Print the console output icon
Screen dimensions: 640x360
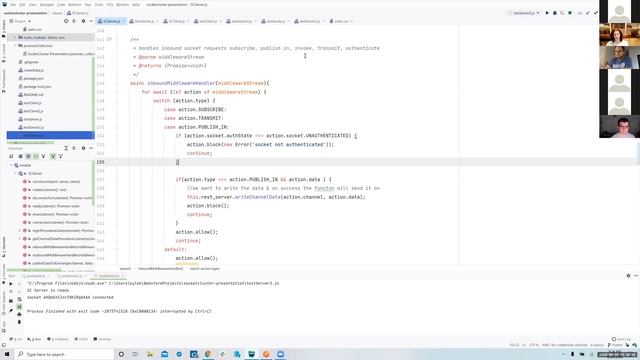click(19, 314)
